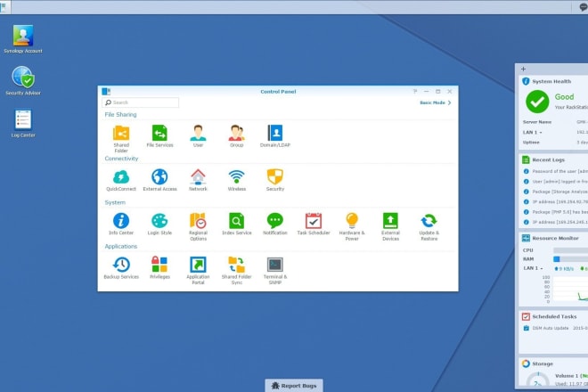Open System Health widget title

(551, 81)
